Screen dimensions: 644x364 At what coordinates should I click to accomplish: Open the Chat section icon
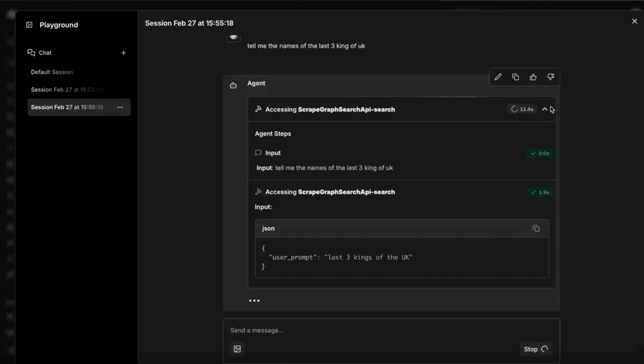[31, 53]
